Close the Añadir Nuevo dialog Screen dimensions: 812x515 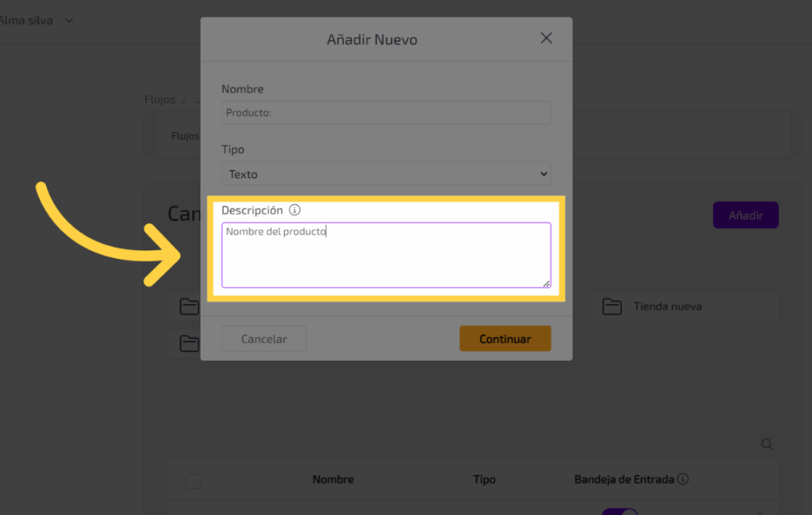[546, 38]
